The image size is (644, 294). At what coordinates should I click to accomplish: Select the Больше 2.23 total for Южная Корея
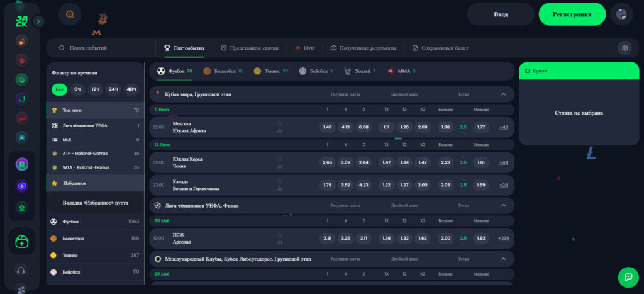tap(445, 162)
